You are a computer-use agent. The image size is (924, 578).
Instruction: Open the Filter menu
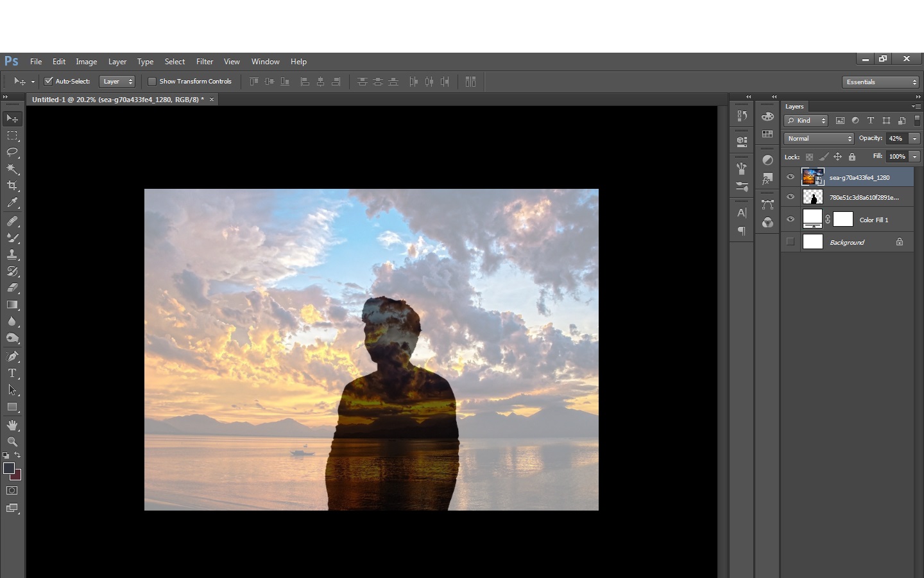205,62
